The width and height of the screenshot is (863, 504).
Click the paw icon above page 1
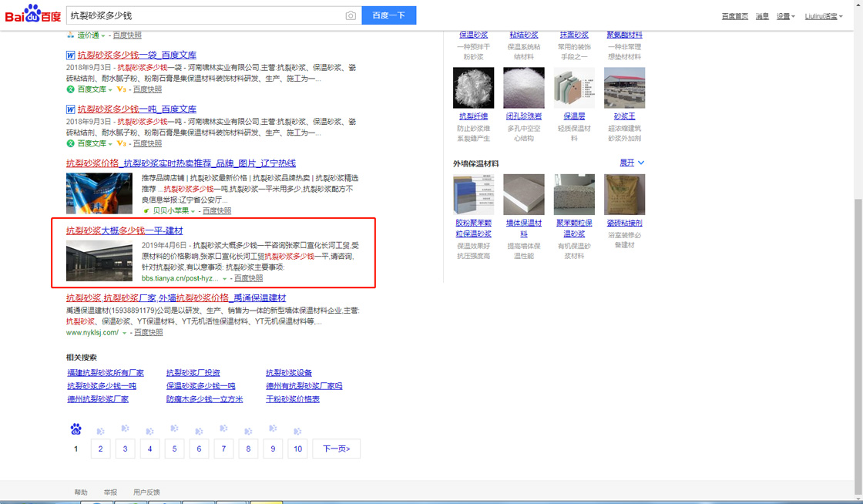click(x=76, y=429)
